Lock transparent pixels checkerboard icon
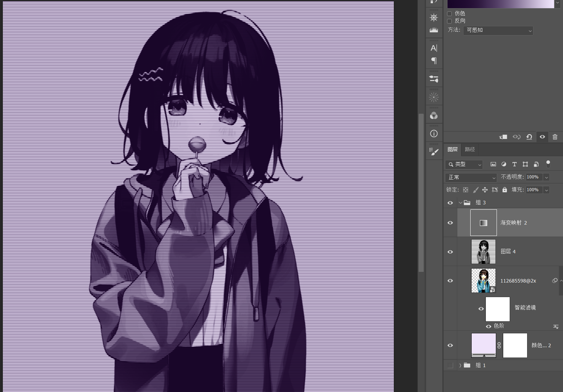 coord(466,190)
